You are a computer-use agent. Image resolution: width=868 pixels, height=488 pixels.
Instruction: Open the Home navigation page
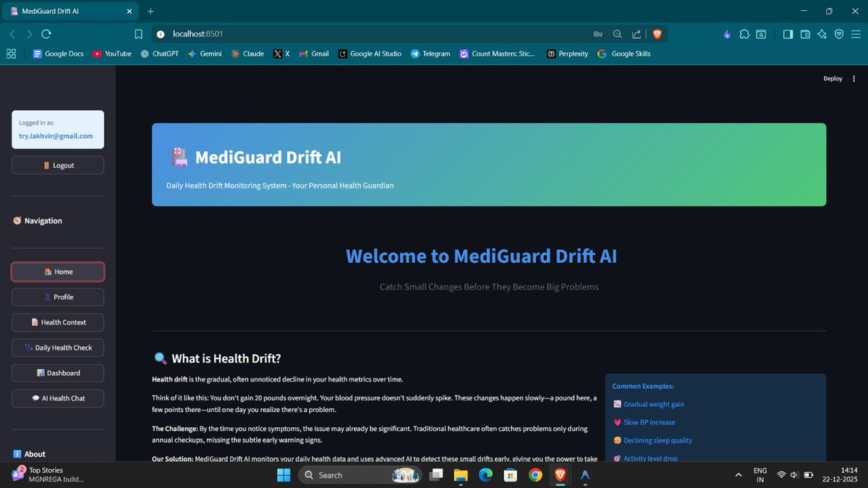[58, 272]
